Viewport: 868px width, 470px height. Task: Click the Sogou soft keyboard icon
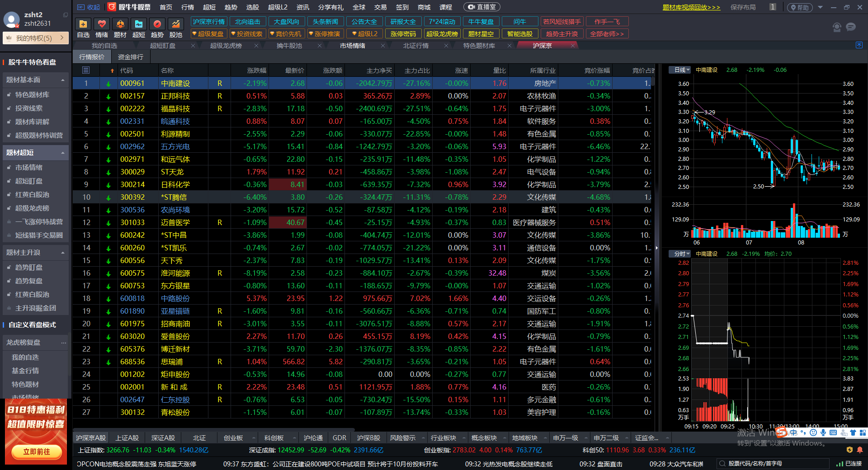point(833,432)
